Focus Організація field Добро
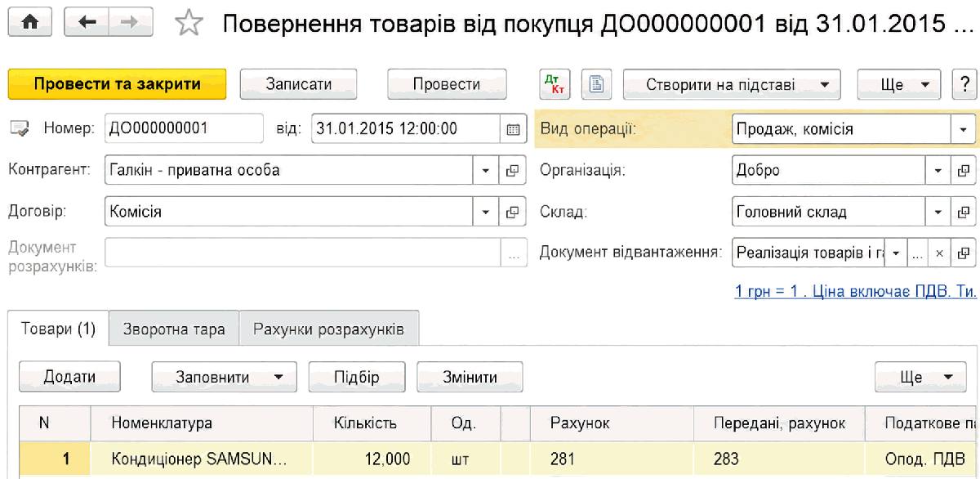Screen dimensions: 980x479 [829, 170]
